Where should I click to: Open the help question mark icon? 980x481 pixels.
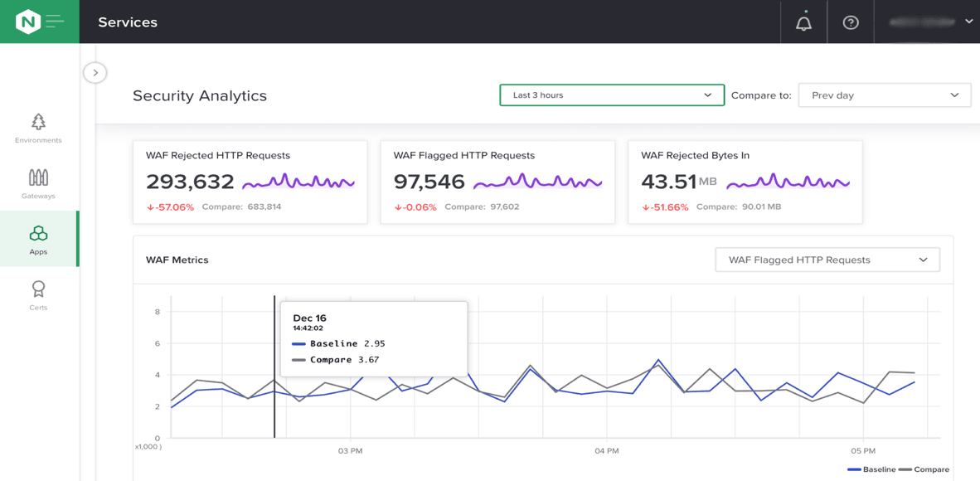[x=851, y=22]
